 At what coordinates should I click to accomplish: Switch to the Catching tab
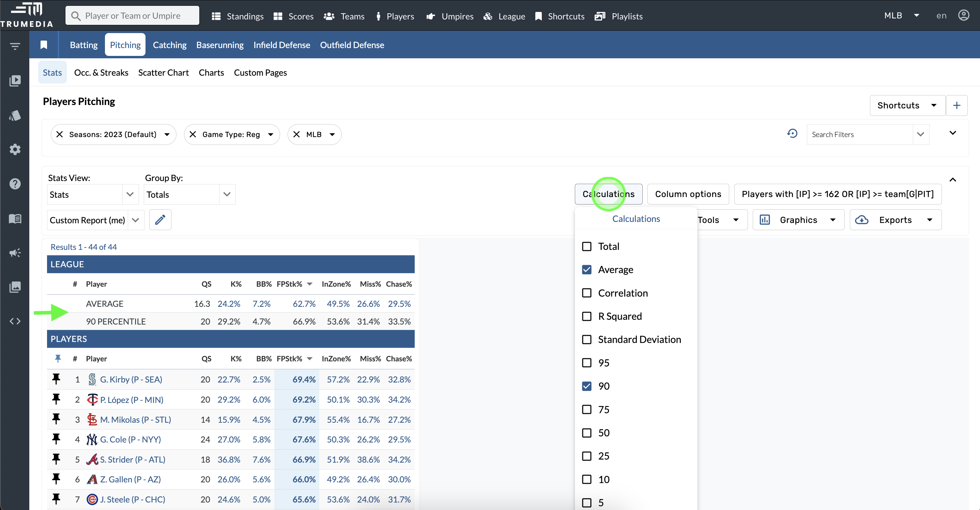click(x=170, y=45)
